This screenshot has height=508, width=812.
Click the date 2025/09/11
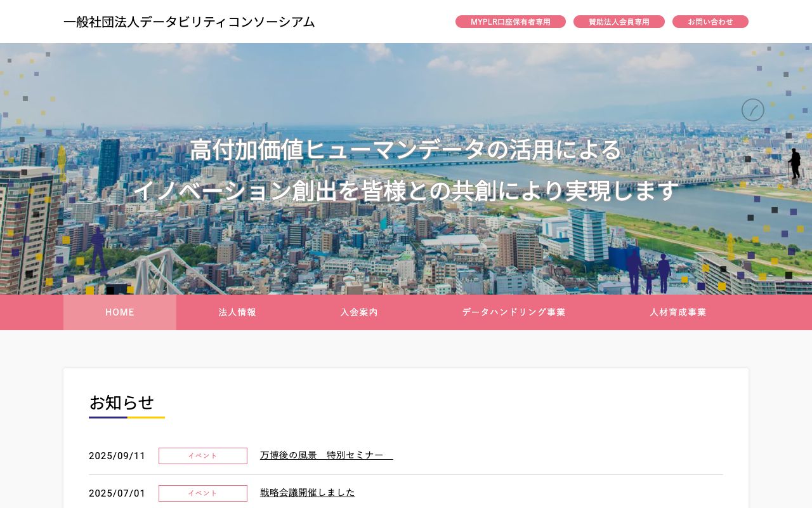[117, 455]
